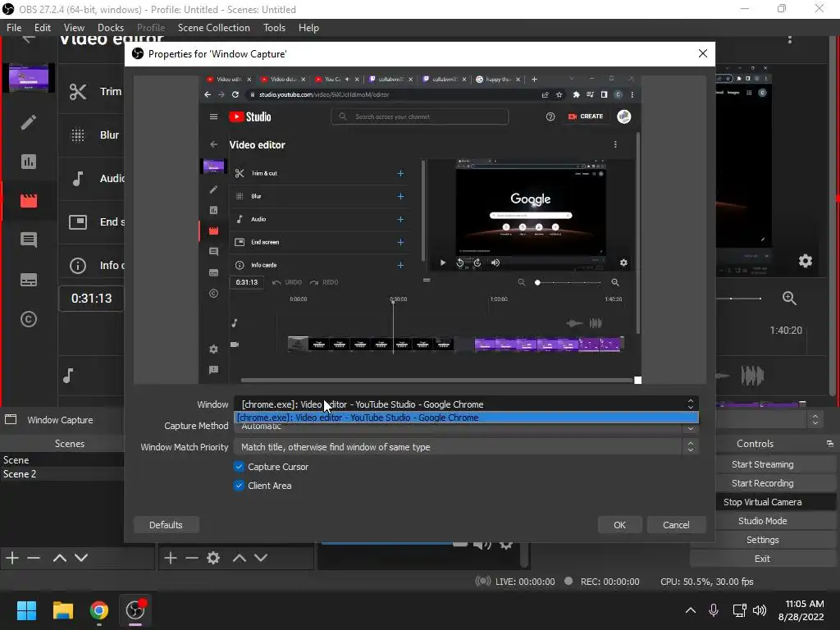Close the Window Capture properties dialog
The image size is (840, 630).
point(703,53)
